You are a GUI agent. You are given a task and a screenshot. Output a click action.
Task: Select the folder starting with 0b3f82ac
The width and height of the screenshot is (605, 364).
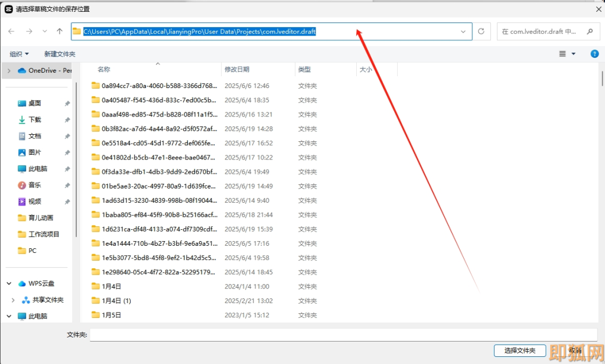click(154, 129)
